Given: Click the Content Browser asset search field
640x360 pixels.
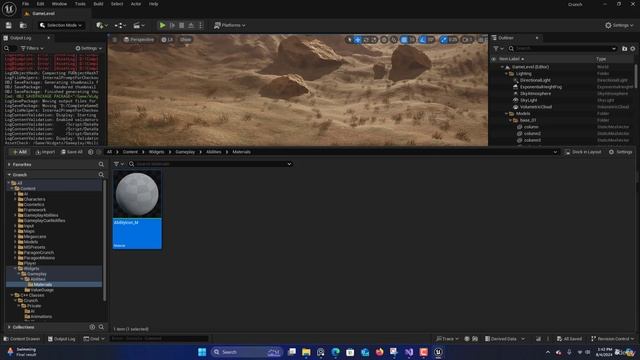Looking at the screenshot, I should (211, 164).
